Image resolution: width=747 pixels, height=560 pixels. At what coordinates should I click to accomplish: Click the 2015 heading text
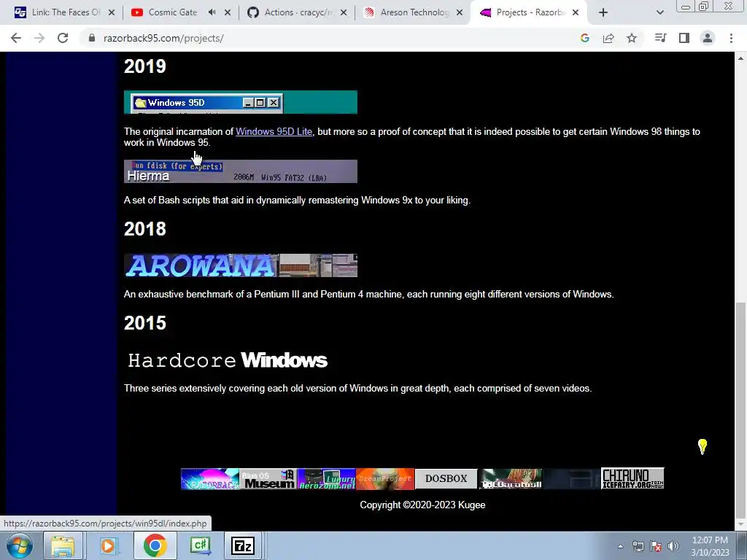[145, 323]
